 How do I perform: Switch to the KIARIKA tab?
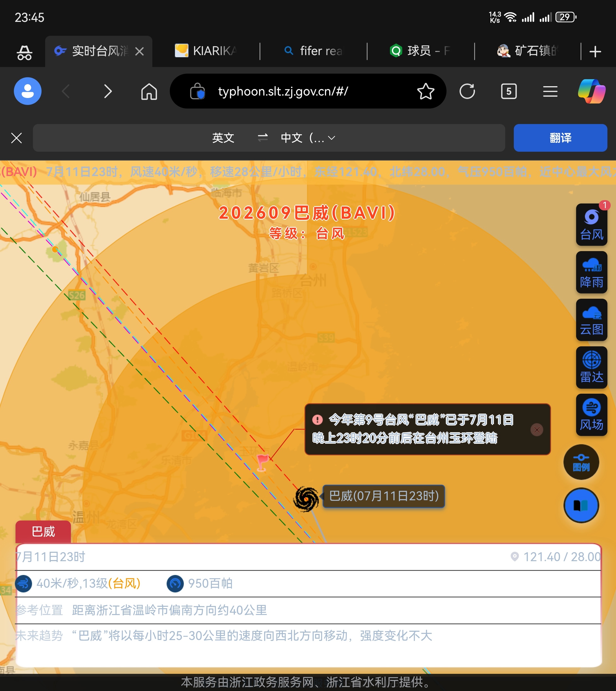(x=206, y=51)
